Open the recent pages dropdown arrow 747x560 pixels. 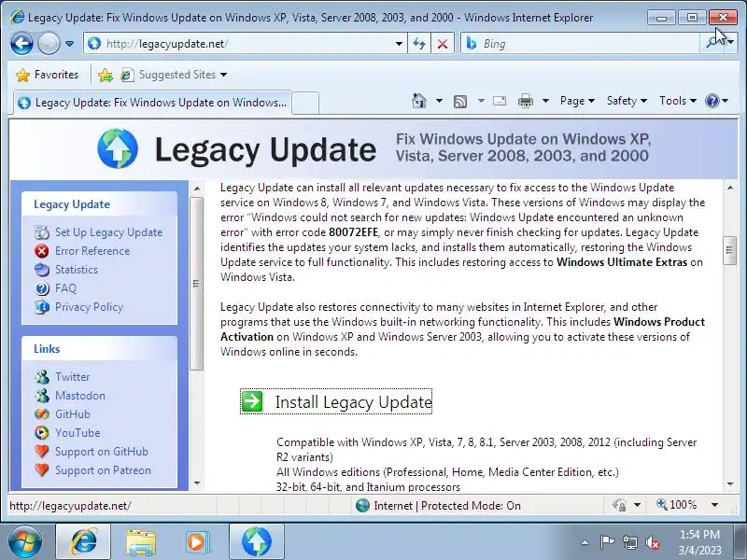(69, 44)
